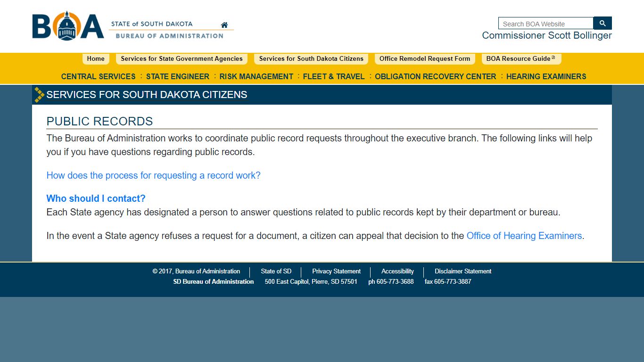Click the fax number 605-773-3887
Viewport: 644px width, 362px height.
pyautogui.click(x=448, y=282)
